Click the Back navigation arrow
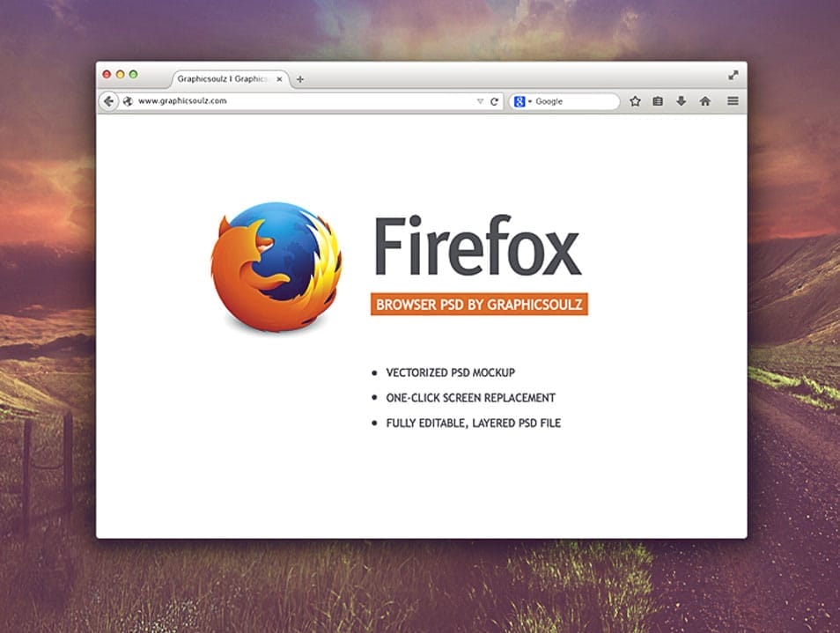The image size is (840, 633). (109, 100)
